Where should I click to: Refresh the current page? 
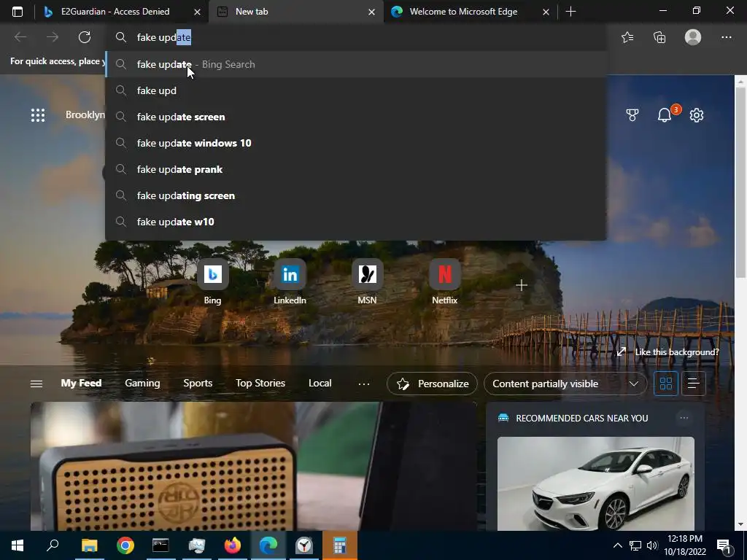[85, 37]
